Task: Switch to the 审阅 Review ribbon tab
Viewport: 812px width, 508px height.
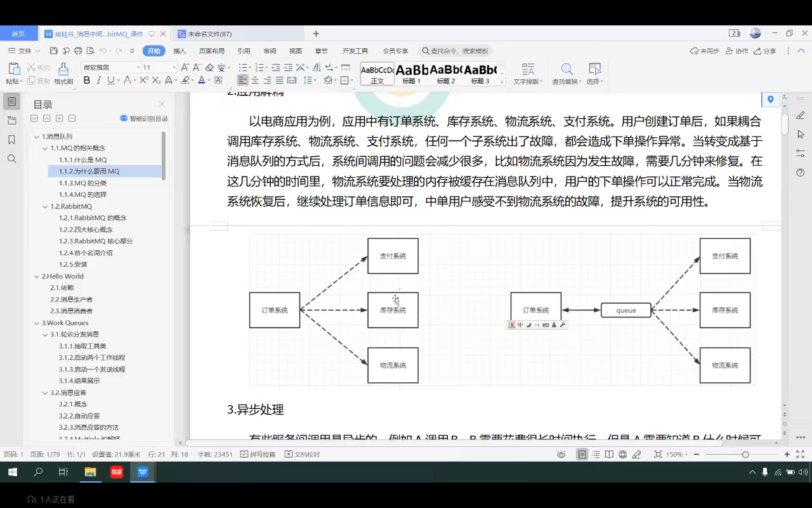Action: (x=270, y=51)
